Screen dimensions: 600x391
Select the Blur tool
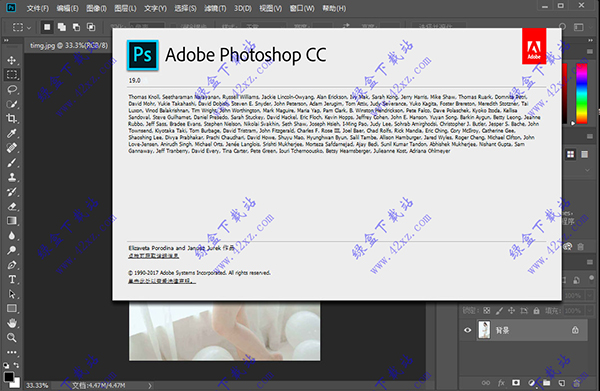12,235
